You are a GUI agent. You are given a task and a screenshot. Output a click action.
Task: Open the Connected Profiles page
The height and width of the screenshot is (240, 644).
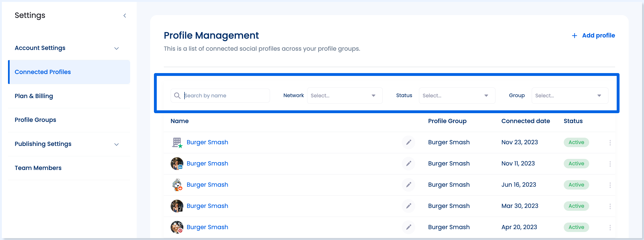tap(69, 72)
